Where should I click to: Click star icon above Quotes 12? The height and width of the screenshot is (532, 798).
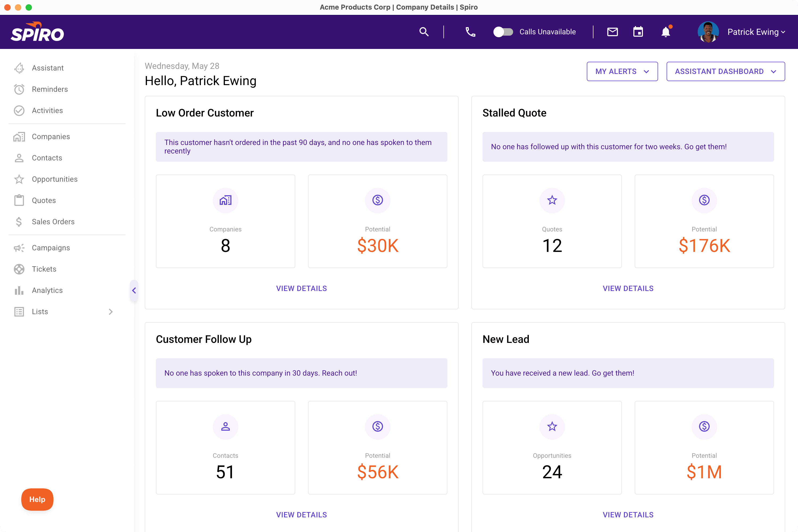[x=552, y=200]
